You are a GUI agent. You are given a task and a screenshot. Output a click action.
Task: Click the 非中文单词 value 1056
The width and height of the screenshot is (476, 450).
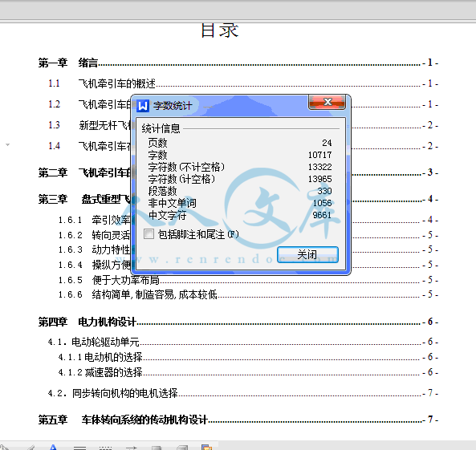click(x=323, y=203)
